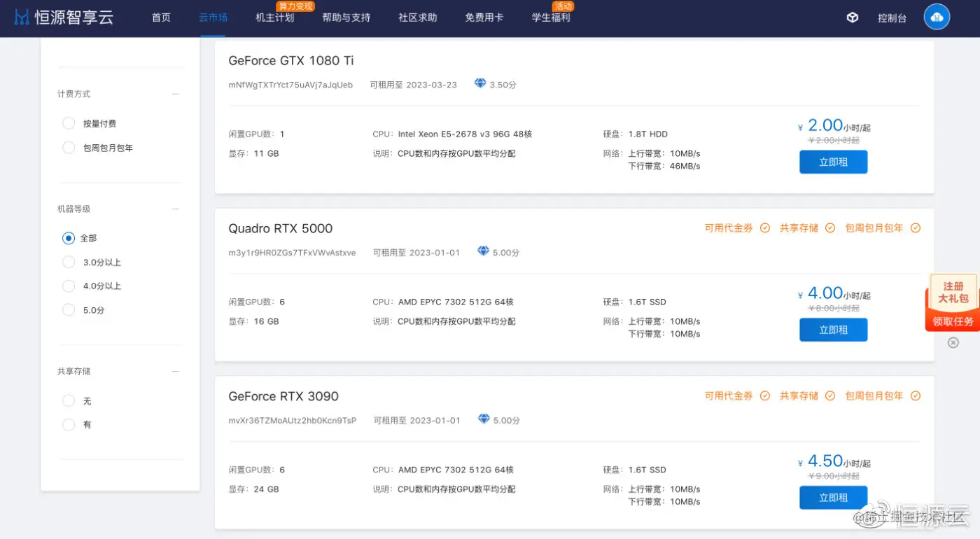Click 显存 24 GB on RTX 3090 card
This screenshot has width=980, height=539.
[x=253, y=489]
